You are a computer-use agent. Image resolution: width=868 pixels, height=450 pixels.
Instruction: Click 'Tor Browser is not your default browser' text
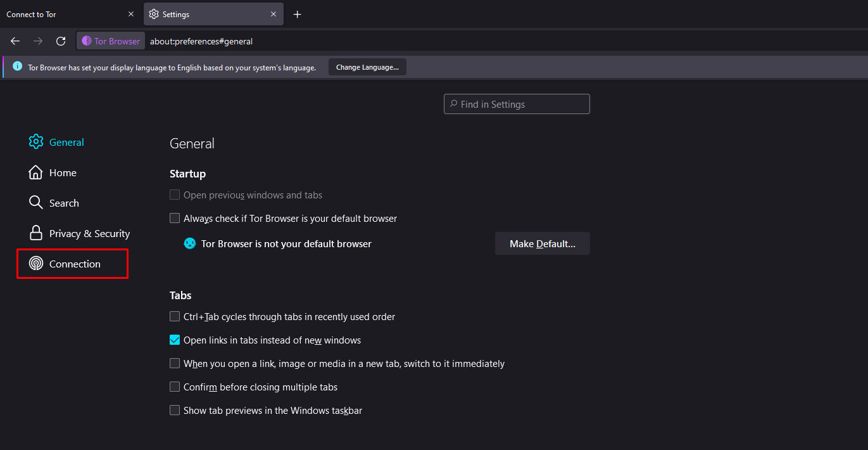286,243
